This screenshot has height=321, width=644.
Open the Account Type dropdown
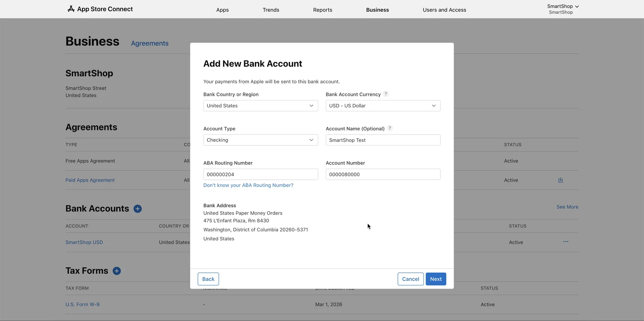[261, 140]
